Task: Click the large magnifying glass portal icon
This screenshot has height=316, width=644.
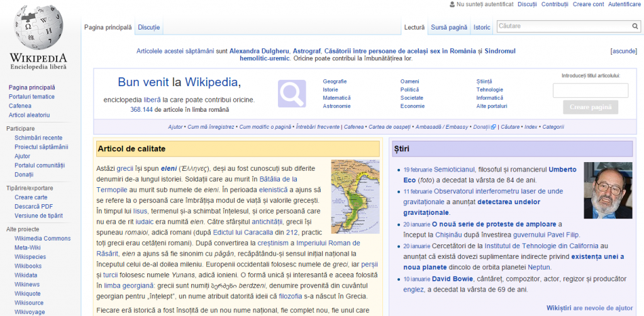Action: click(292, 94)
